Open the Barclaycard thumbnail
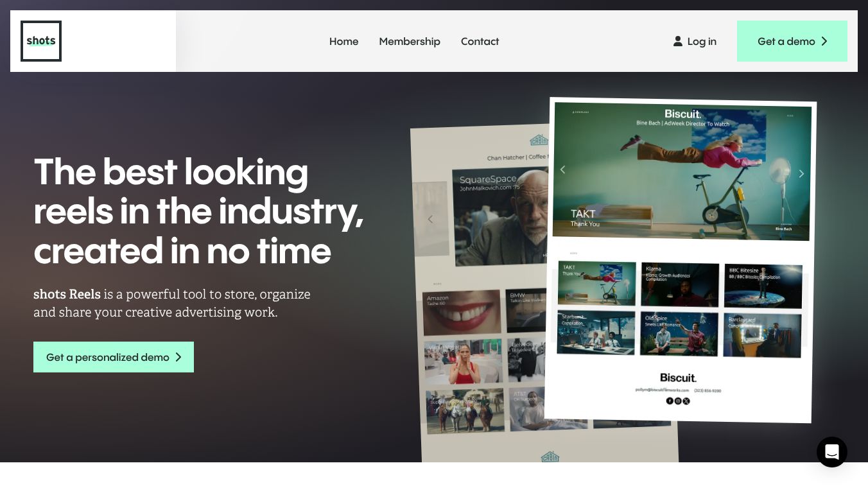This screenshot has width=868, height=488. pyautogui.click(x=762, y=335)
